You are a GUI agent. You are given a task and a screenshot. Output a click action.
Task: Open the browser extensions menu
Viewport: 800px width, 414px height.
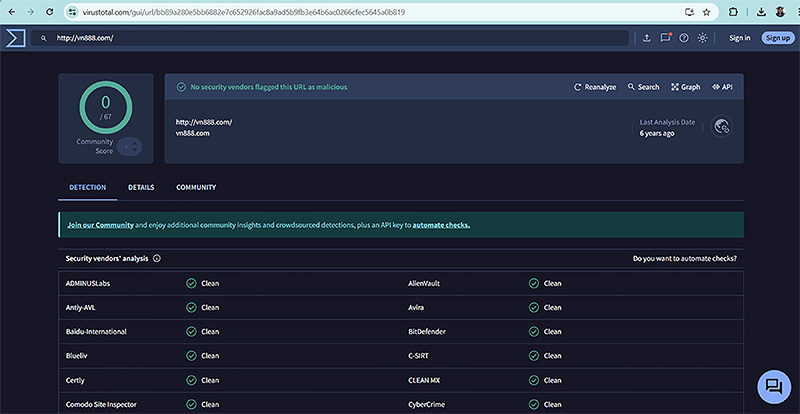733,12
